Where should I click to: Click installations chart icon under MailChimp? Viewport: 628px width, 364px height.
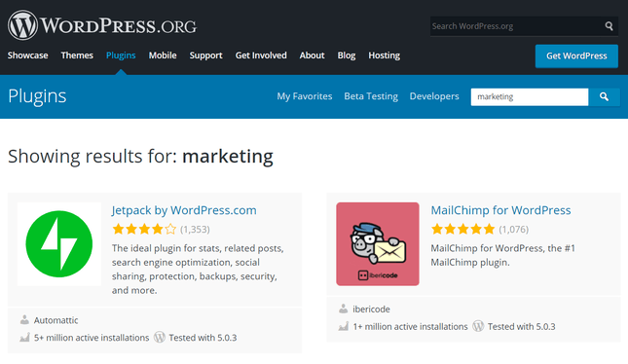click(x=344, y=326)
